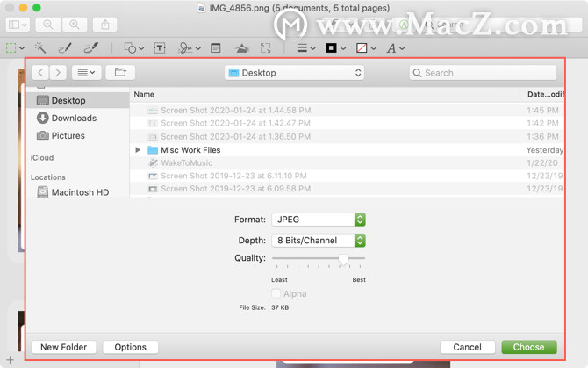
Task: Click the Search field in dialog
Action: (483, 73)
